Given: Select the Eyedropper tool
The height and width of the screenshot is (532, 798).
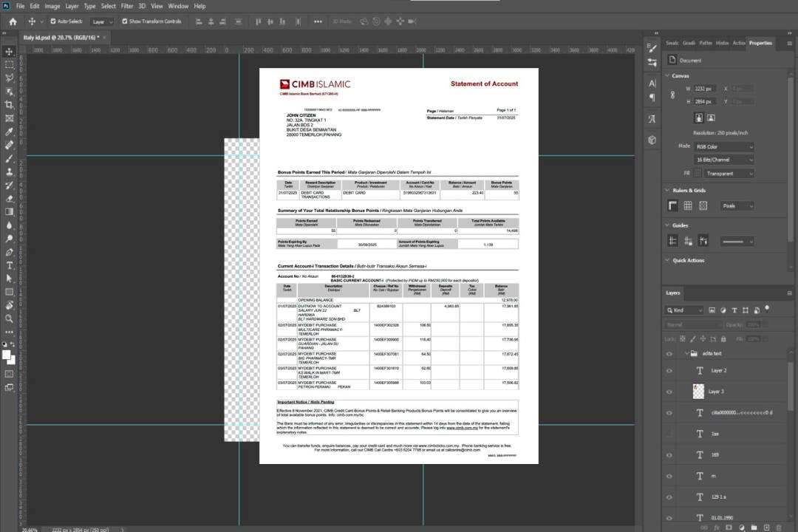Looking at the screenshot, I should pyautogui.click(x=9, y=132).
